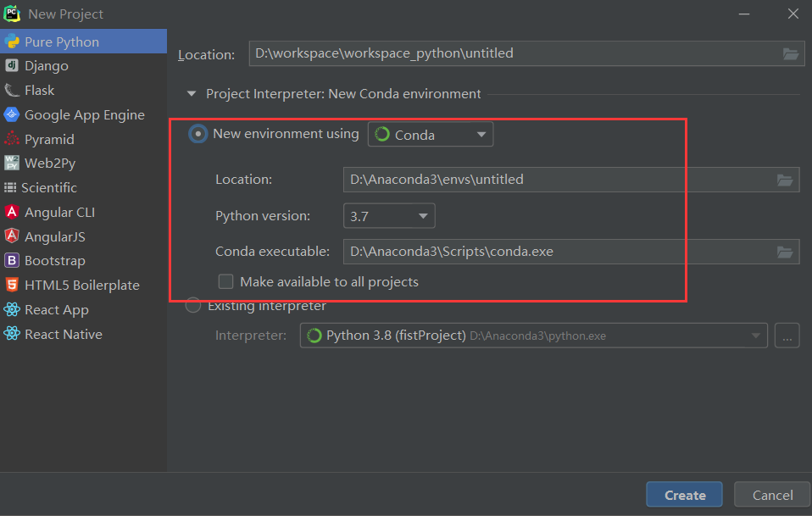Close the New Project dialog
812x516 pixels.
(x=793, y=14)
